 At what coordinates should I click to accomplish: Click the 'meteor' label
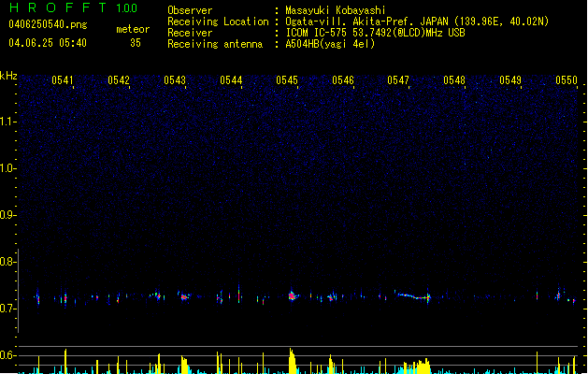[x=133, y=29]
